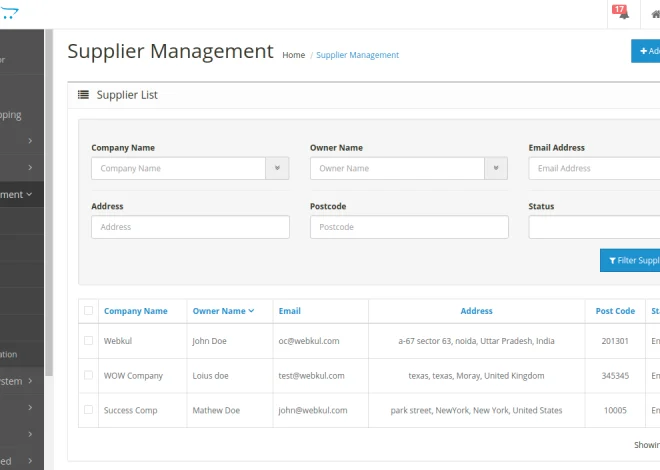This screenshot has height=470, width=660.
Task: Collapse the sidebar menu item ending in 'ment'
Action: 22,194
